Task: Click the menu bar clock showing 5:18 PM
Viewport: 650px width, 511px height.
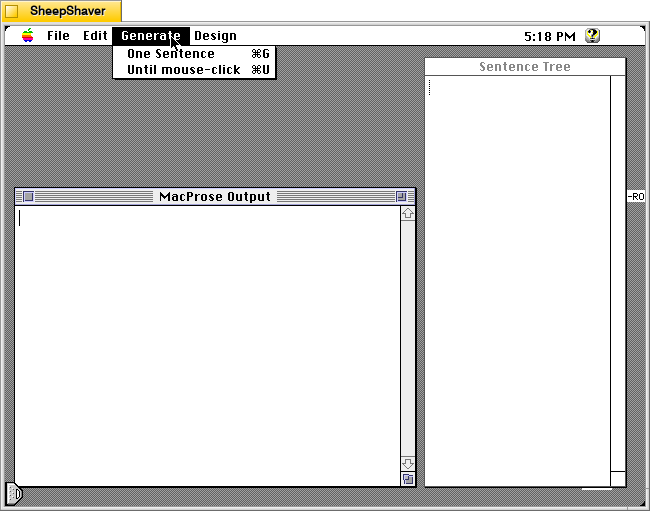Action: click(x=550, y=36)
